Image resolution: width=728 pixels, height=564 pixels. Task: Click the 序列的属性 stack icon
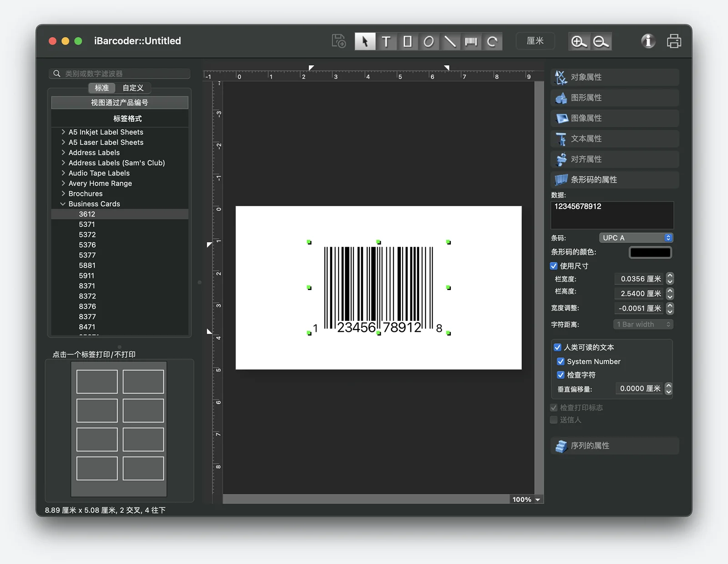(x=561, y=446)
